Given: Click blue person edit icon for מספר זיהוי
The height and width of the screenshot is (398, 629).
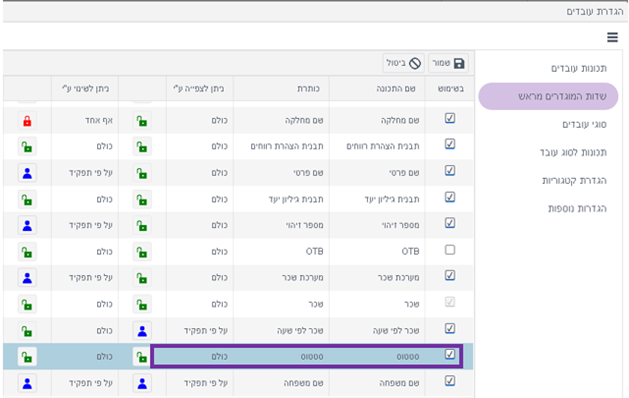Looking at the screenshot, I should tap(27, 226).
